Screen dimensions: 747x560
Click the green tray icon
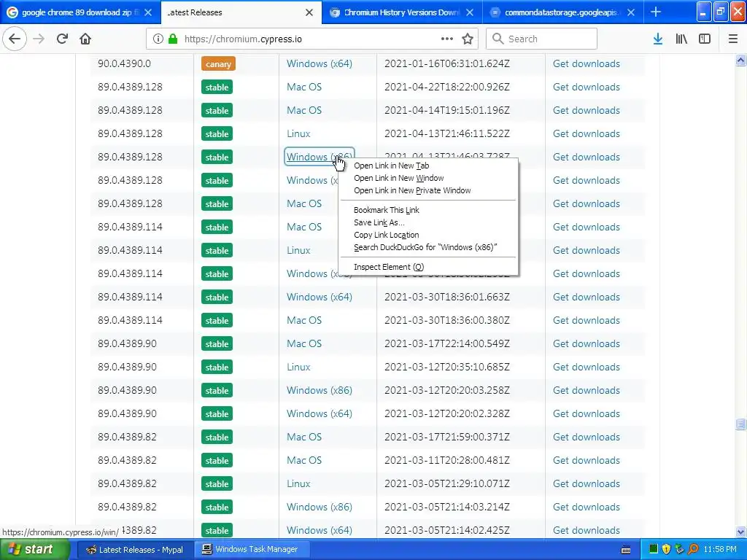653,549
